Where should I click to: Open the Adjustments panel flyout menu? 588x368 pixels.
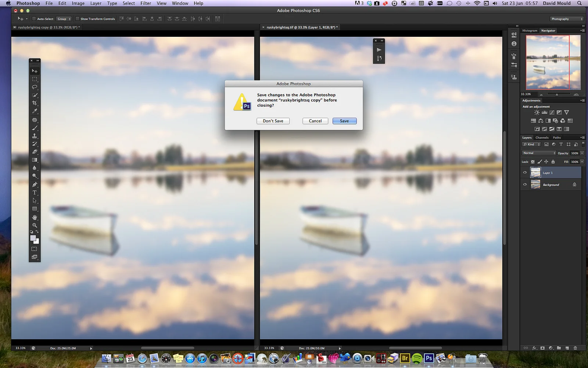[x=582, y=100]
